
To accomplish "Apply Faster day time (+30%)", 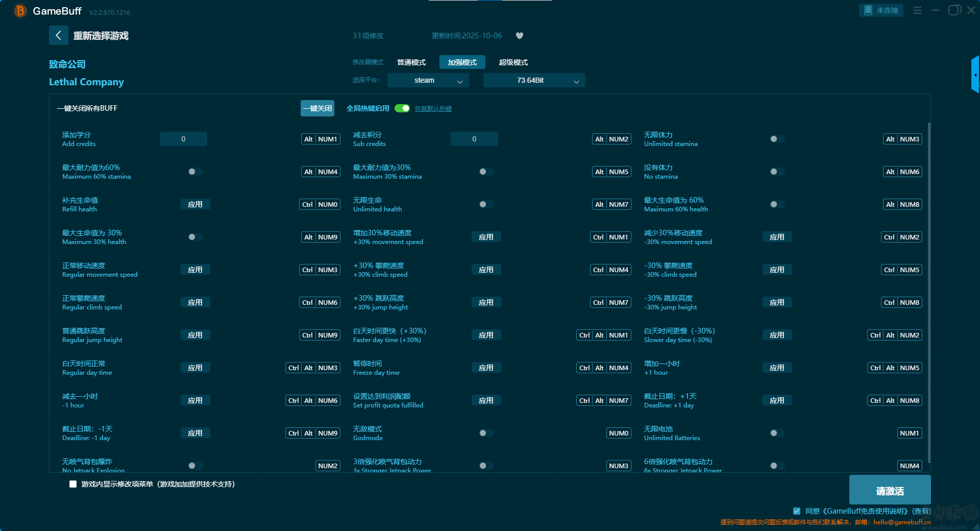I will (486, 335).
